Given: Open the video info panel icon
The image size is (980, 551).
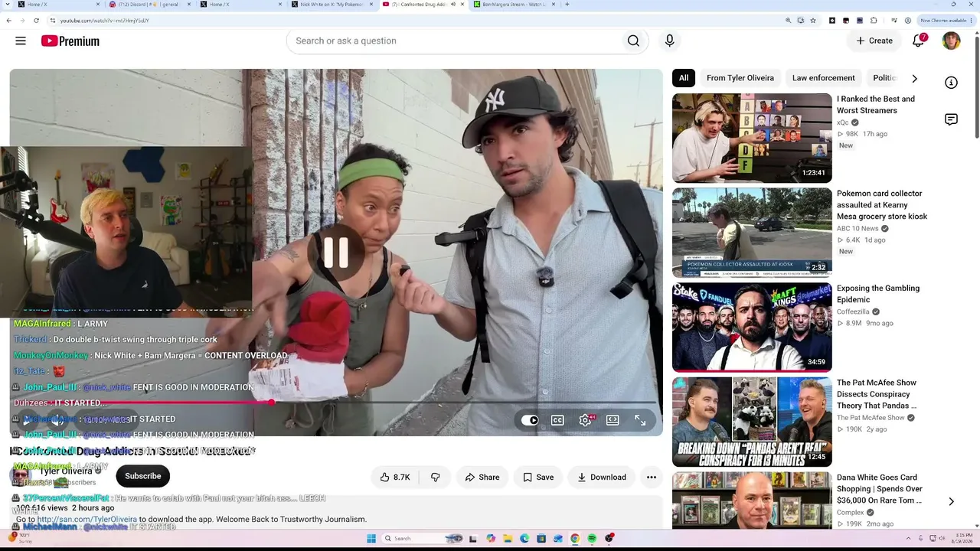Looking at the screenshot, I should click(x=951, y=83).
